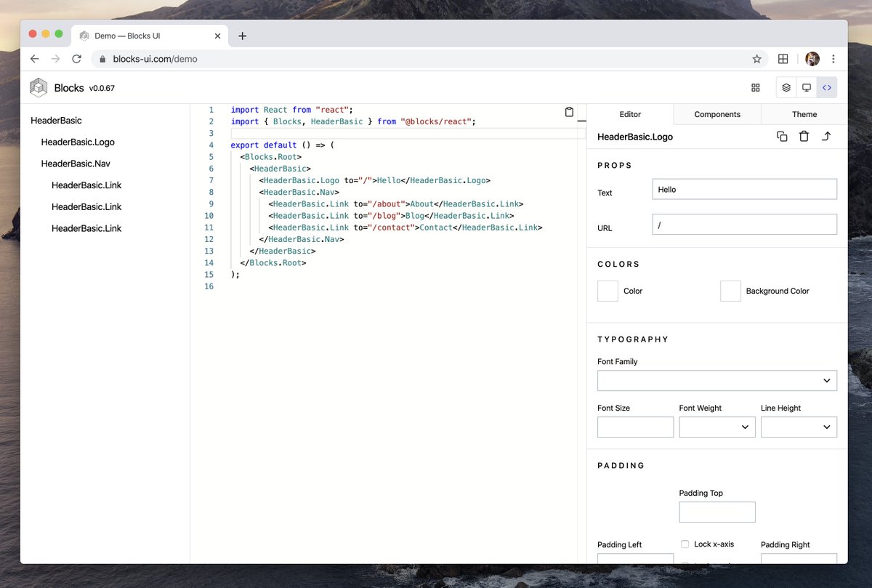The image size is (872, 588).
Task: Open the grid extension icon in Chrome toolbar
Action: (783, 59)
